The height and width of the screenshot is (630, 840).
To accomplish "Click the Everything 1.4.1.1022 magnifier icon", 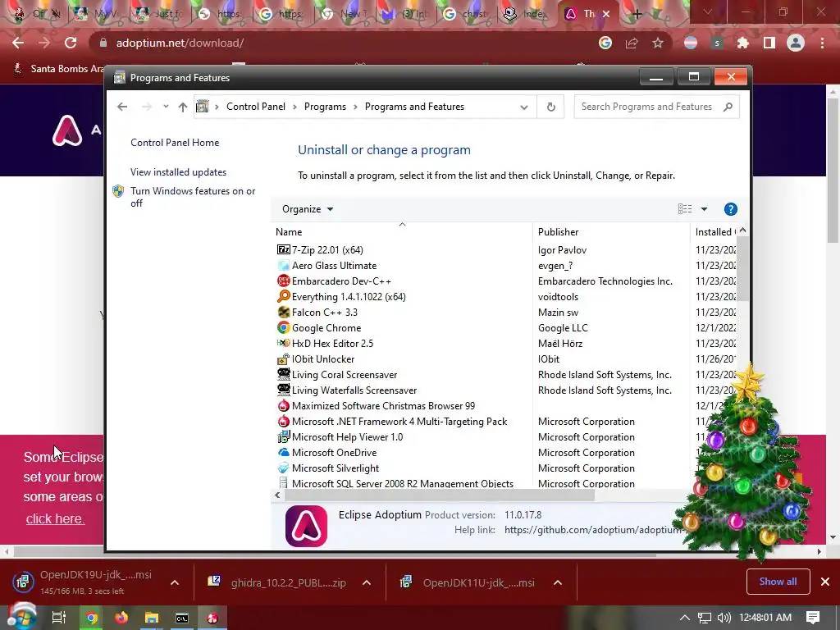I will [283, 296].
